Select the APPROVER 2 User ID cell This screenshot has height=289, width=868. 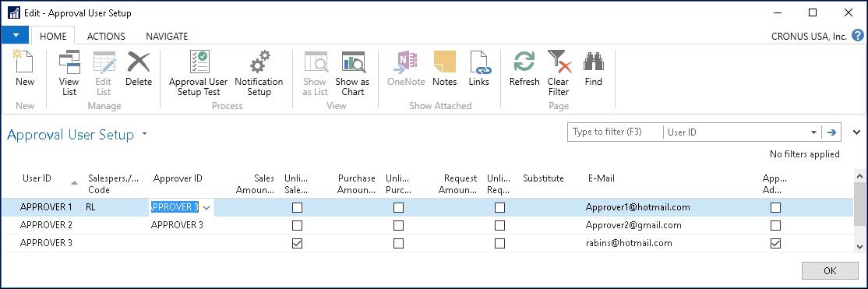pos(46,225)
